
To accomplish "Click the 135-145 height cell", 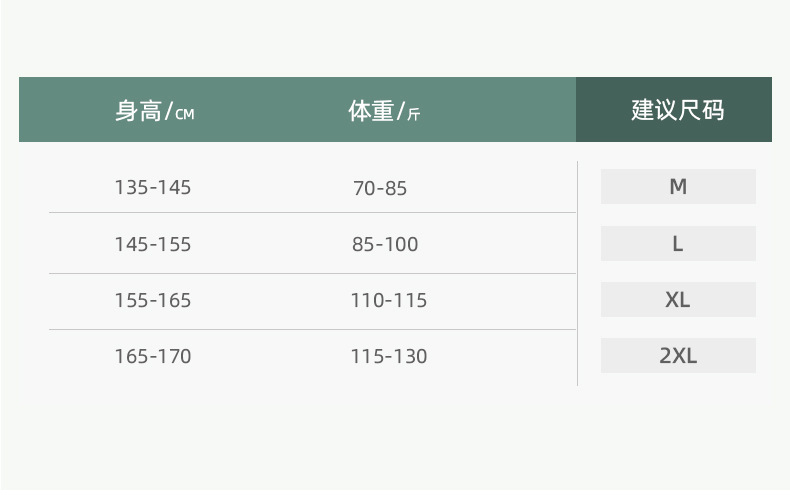I will [153, 188].
